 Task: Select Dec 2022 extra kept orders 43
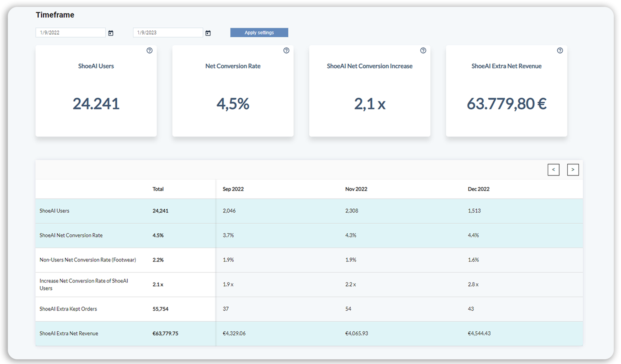pos(471,309)
